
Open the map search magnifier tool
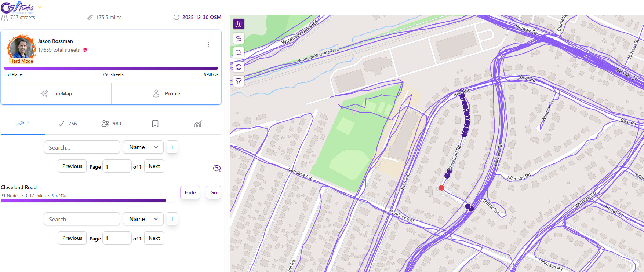239,53
